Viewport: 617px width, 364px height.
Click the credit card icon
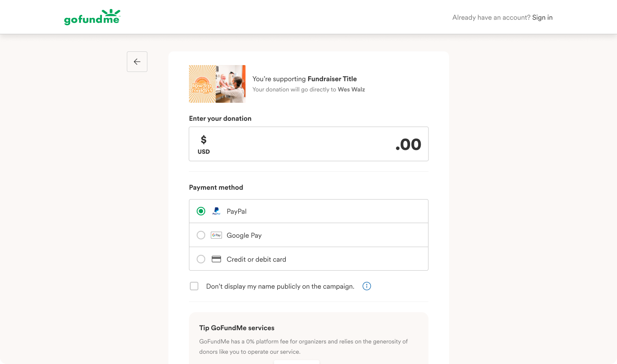tap(216, 259)
